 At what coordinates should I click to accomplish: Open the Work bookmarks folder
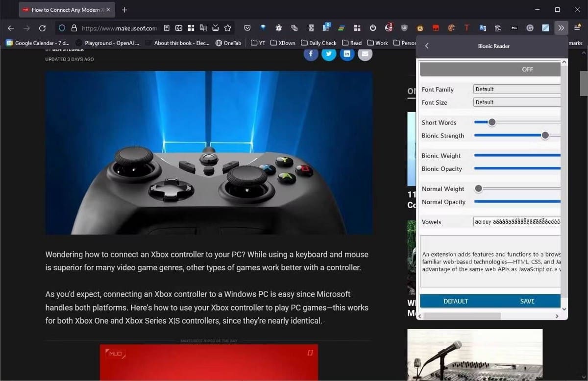click(378, 43)
